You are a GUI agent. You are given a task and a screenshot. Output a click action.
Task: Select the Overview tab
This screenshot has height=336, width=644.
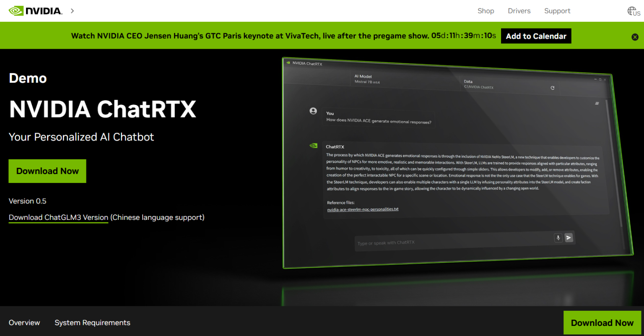click(x=24, y=323)
